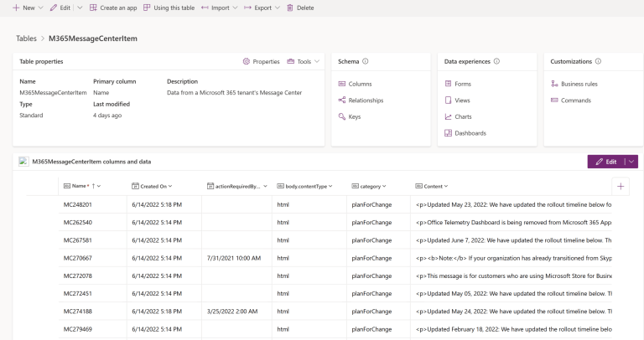644x340 pixels.
Task: Sort by the Created On column header
Action: point(153,186)
